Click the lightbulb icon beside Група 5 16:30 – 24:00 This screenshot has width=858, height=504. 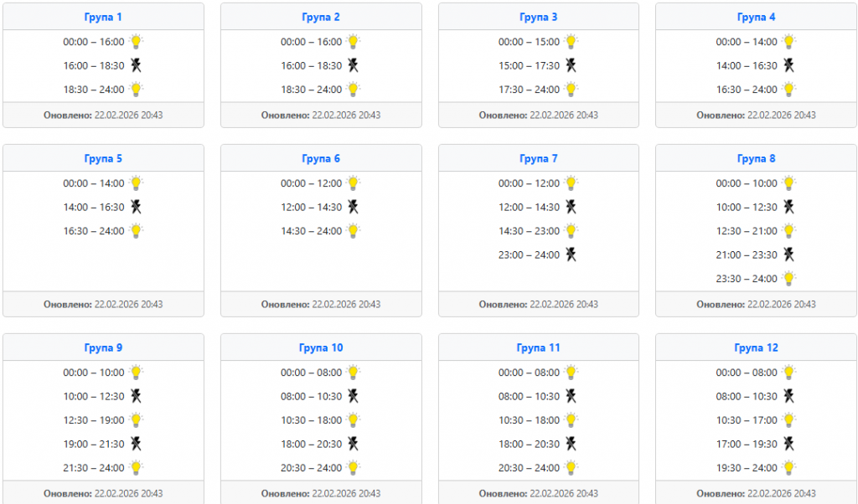pyautogui.click(x=136, y=230)
